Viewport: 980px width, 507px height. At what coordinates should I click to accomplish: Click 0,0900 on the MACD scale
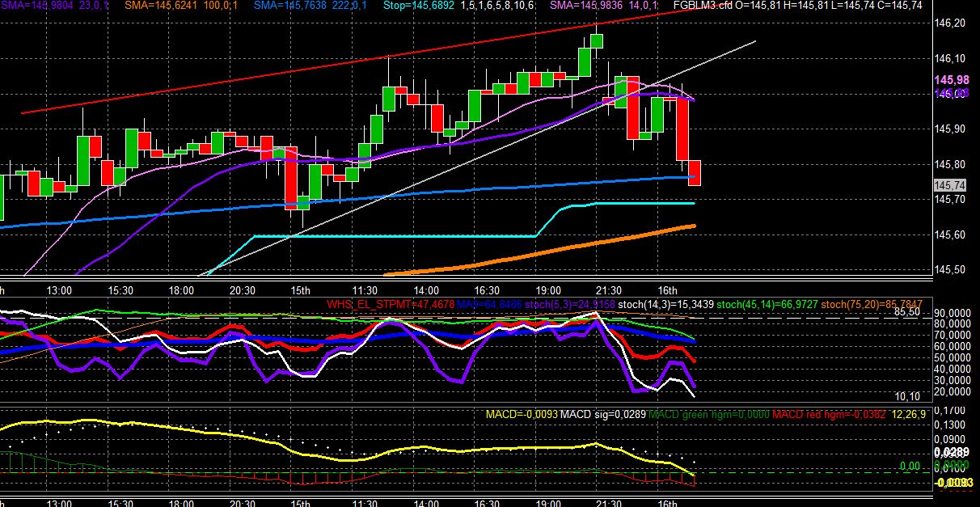950,439
